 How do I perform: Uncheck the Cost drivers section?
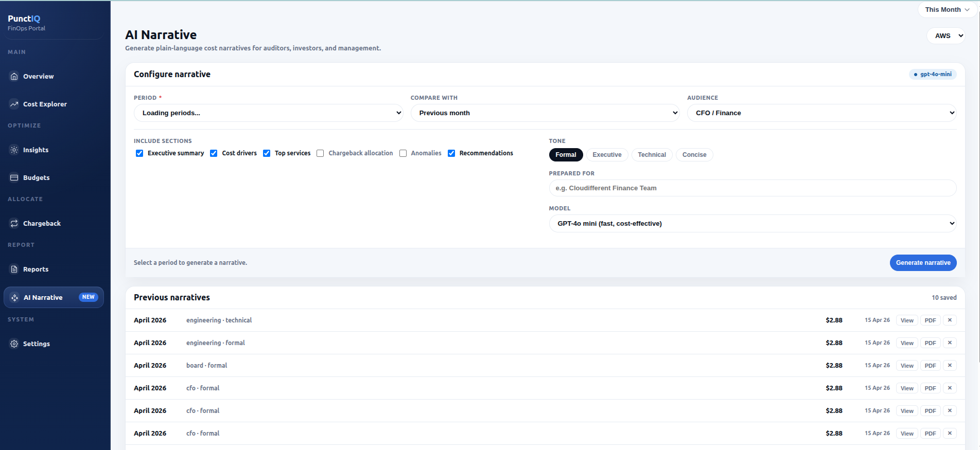pyautogui.click(x=214, y=153)
